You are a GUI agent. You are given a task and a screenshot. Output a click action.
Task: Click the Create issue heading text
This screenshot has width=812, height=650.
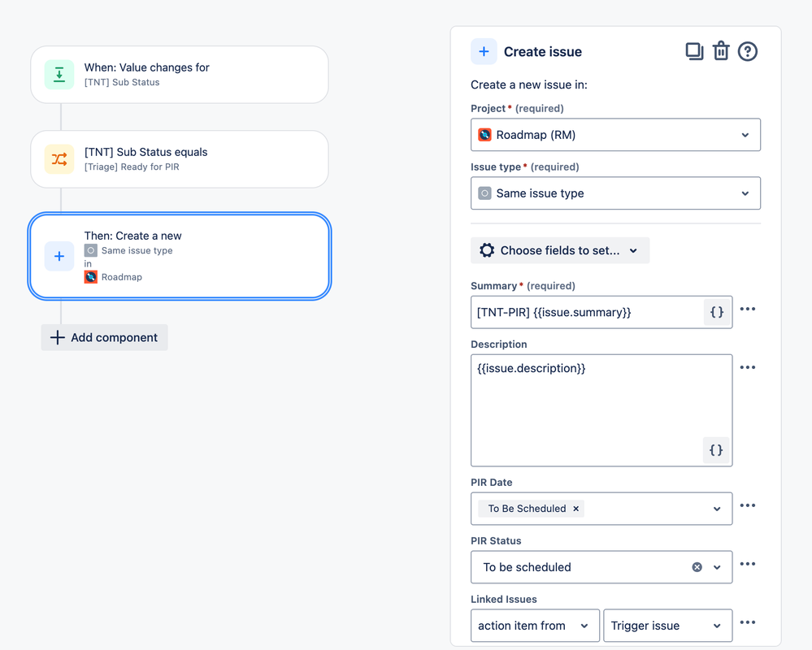click(543, 52)
